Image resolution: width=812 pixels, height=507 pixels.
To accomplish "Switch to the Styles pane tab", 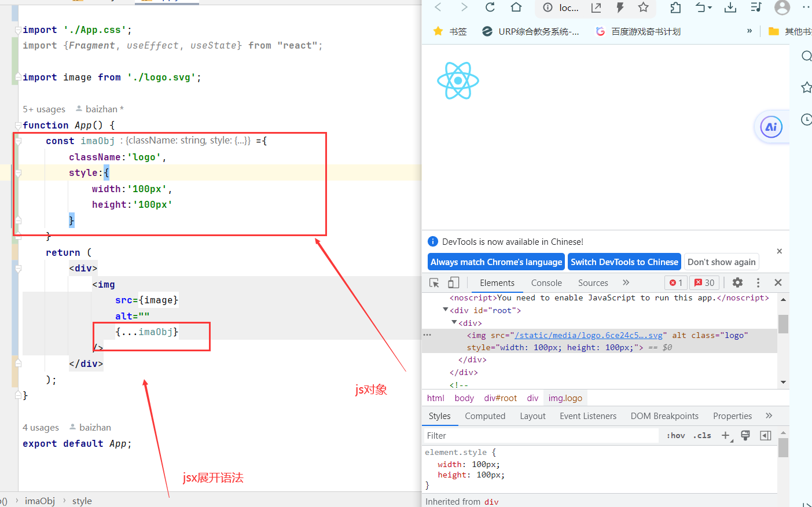I will pyautogui.click(x=439, y=416).
